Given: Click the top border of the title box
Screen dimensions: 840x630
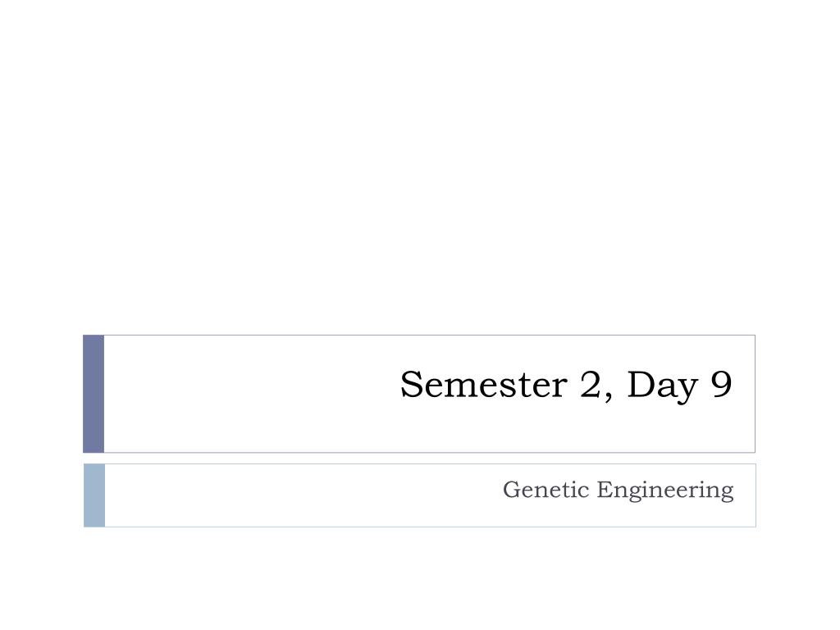Looking at the screenshot, I should (x=430, y=336).
